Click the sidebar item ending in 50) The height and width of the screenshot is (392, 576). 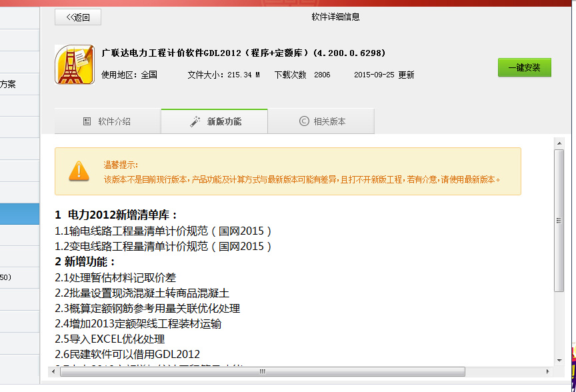(19, 277)
